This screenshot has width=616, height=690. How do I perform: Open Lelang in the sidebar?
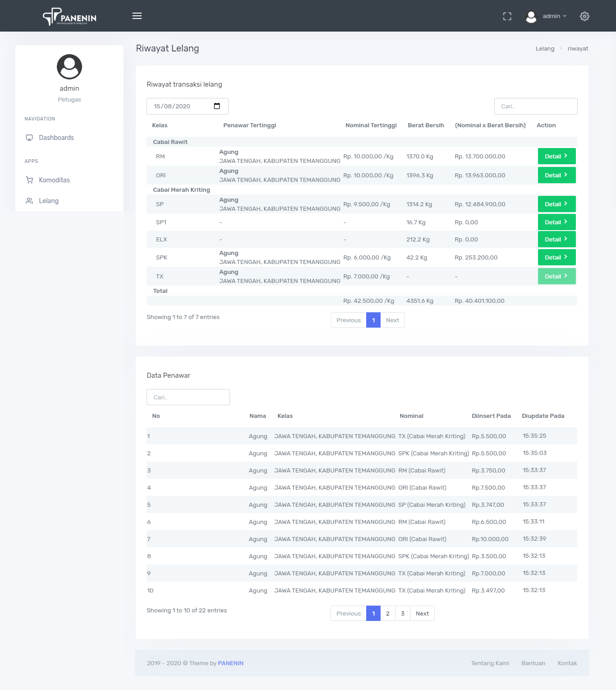[x=49, y=201]
